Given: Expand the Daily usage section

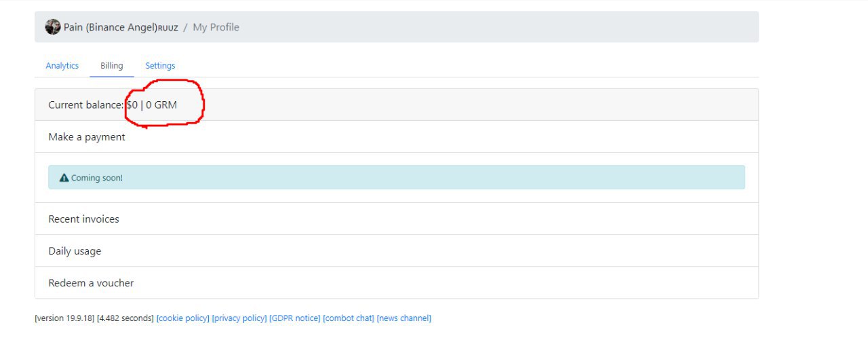Looking at the screenshot, I should click(x=397, y=250).
